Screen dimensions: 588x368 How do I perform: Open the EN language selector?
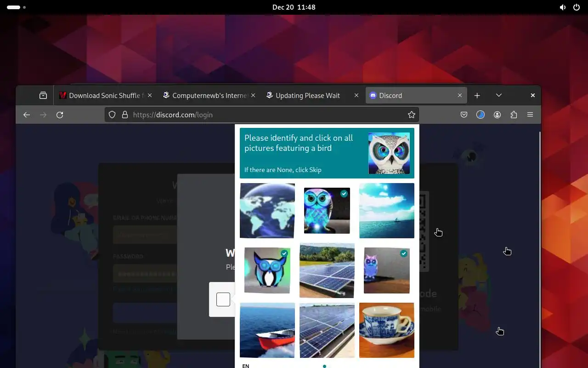(x=246, y=366)
